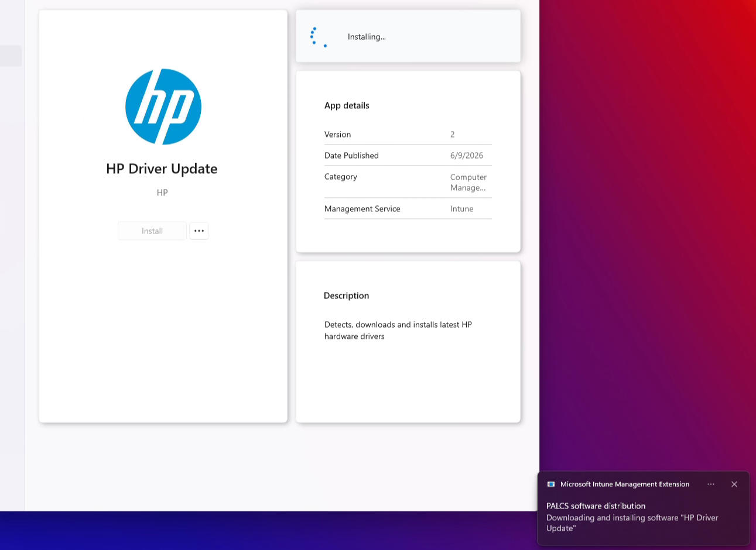Click the "Description" heading

click(347, 296)
